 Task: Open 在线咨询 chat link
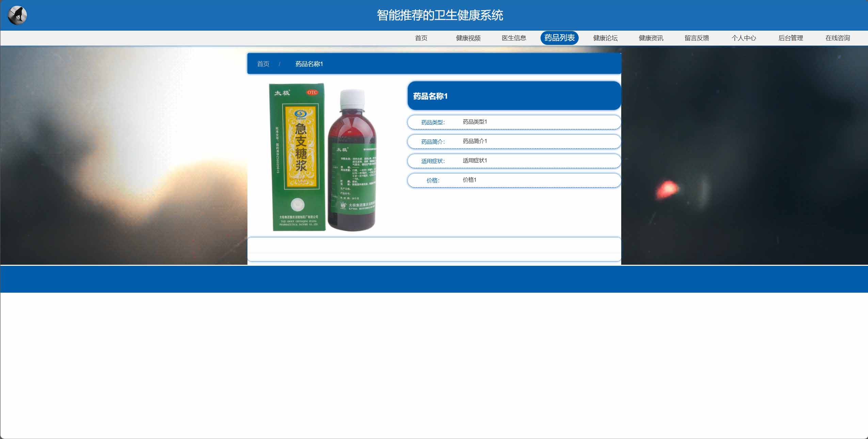tap(838, 38)
